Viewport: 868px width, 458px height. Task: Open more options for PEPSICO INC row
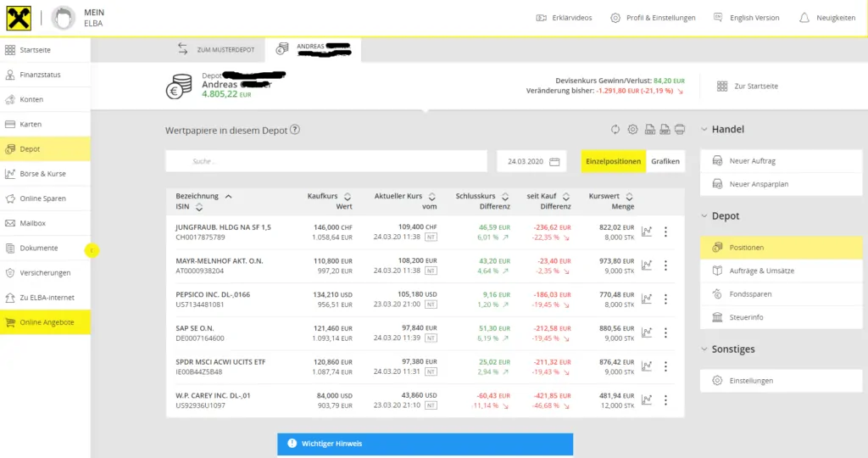(x=665, y=299)
